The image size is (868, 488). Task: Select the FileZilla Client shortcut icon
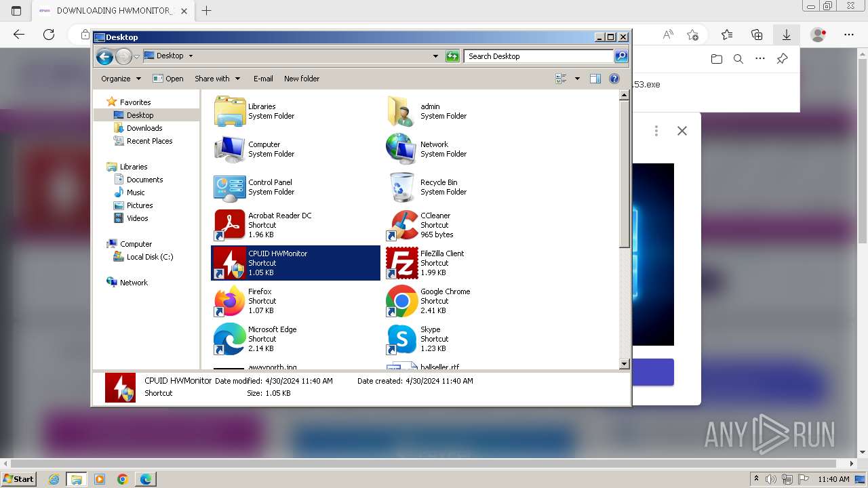tap(401, 263)
